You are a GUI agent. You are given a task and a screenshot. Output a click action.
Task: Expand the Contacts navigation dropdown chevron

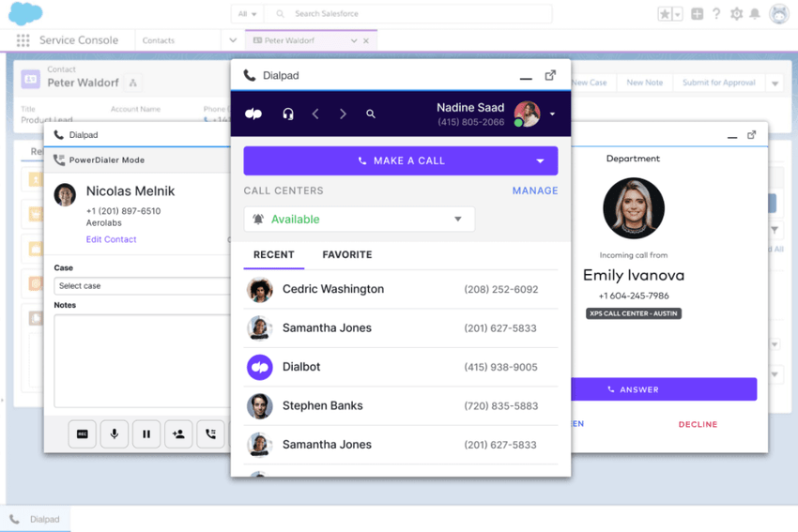pyautogui.click(x=233, y=40)
